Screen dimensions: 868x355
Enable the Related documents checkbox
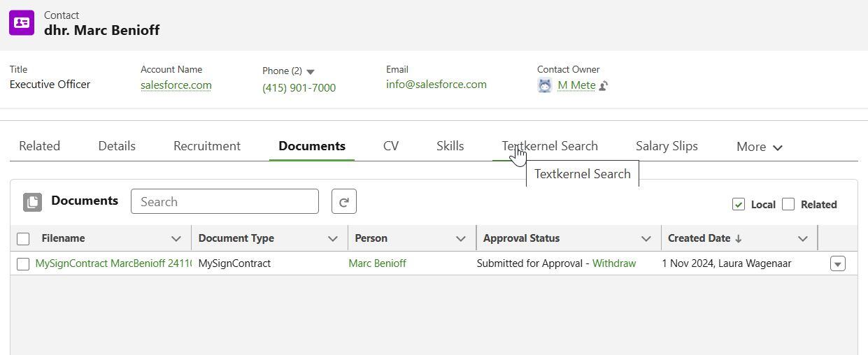[788, 204]
